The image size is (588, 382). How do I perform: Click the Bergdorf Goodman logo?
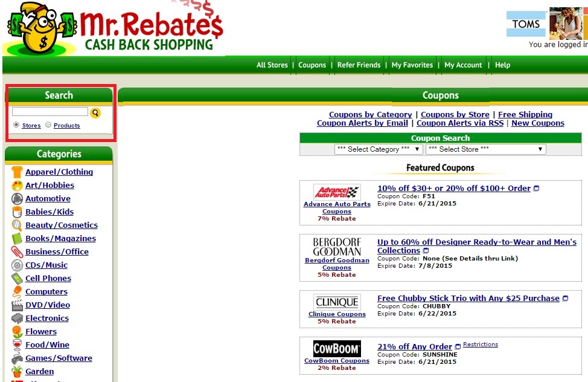pos(337,247)
